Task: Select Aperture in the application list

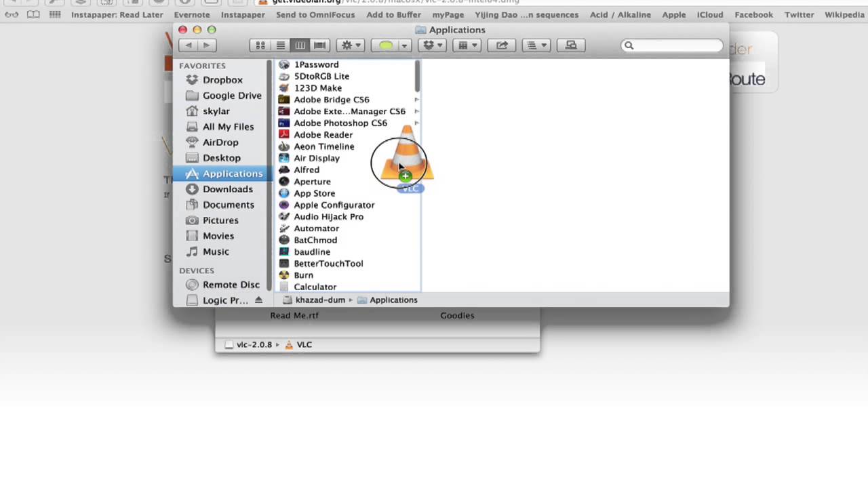Action: (x=312, y=182)
